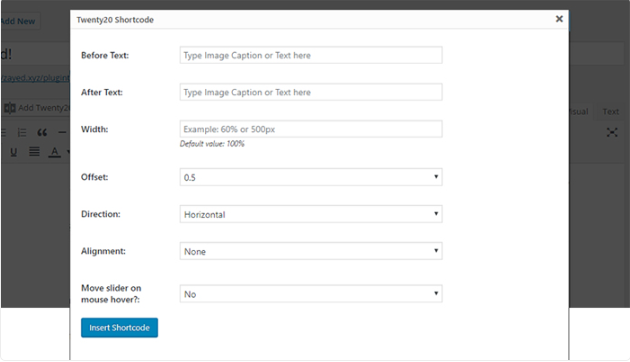
Task: Click the 'Twenty20 Shortcode' dialog title
Action: tap(115, 20)
